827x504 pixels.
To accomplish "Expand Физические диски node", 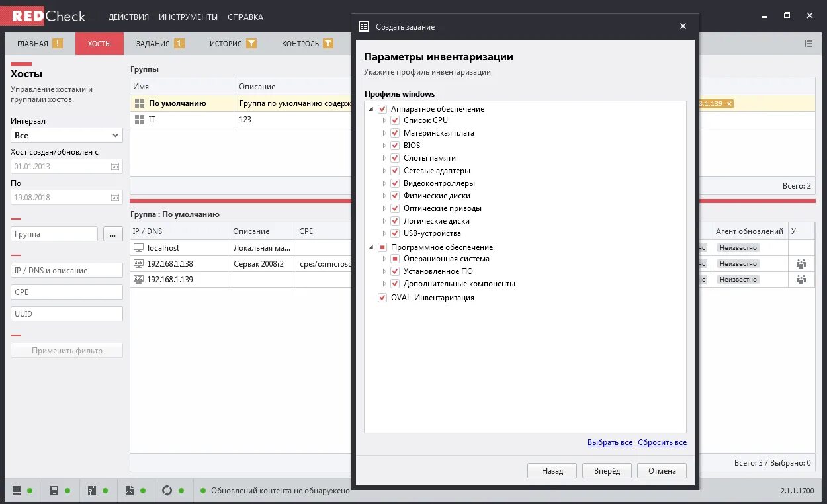I will click(x=384, y=196).
